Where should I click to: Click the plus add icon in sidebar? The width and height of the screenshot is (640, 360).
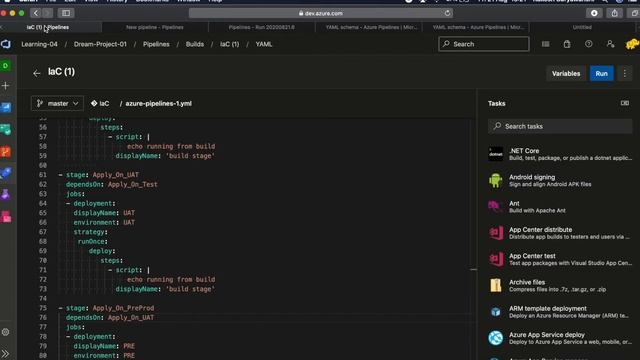coord(6,86)
